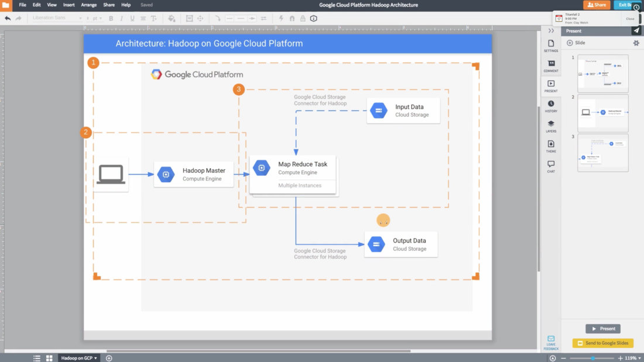Viewport: 644px width, 362px height.
Task: Toggle bold text formatting
Action: (x=111, y=18)
